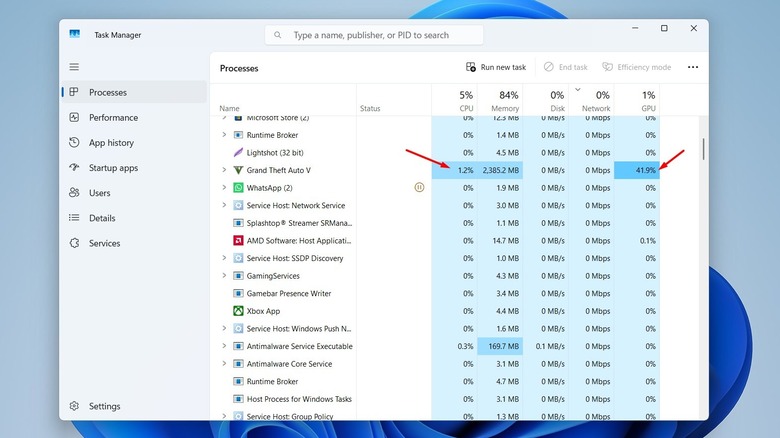Select the Startup apps sidebar icon
This screenshot has width=780, height=438.
[75, 168]
